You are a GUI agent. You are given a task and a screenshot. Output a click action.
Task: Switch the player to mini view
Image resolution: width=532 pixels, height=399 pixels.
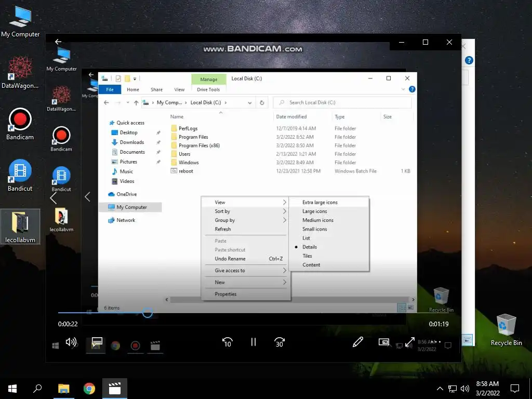tap(384, 342)
